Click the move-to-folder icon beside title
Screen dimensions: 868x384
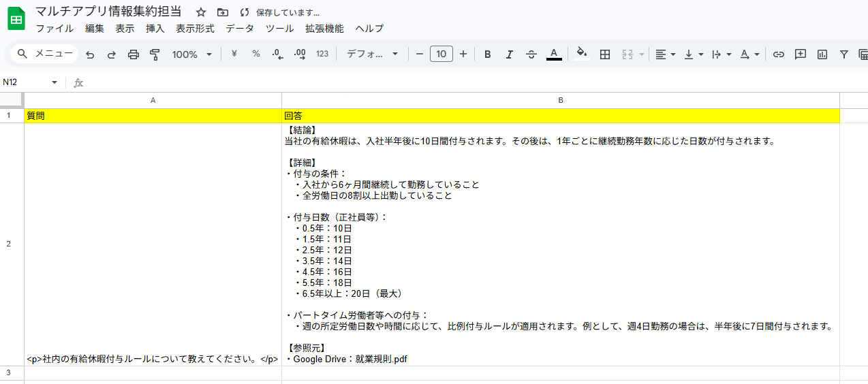(223, 12)
